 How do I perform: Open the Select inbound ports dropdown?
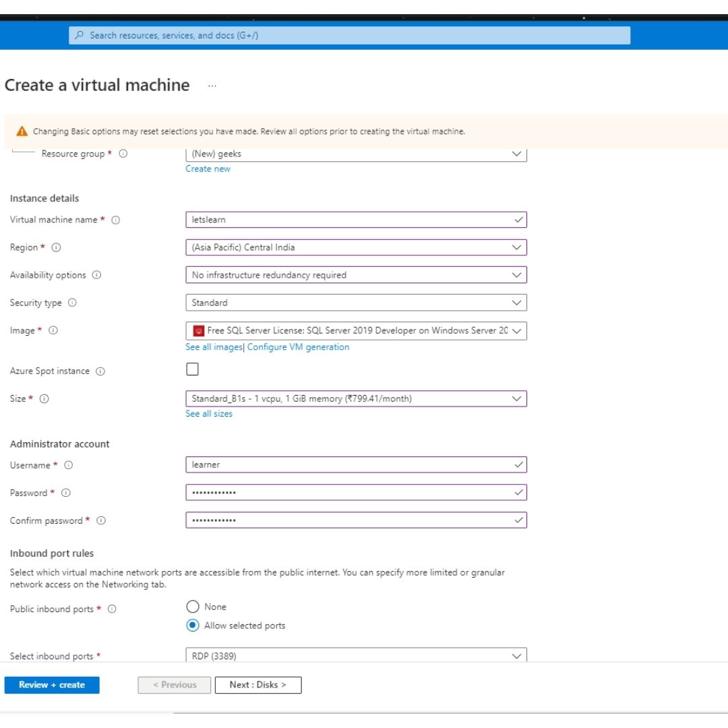[x=356, y=655]
